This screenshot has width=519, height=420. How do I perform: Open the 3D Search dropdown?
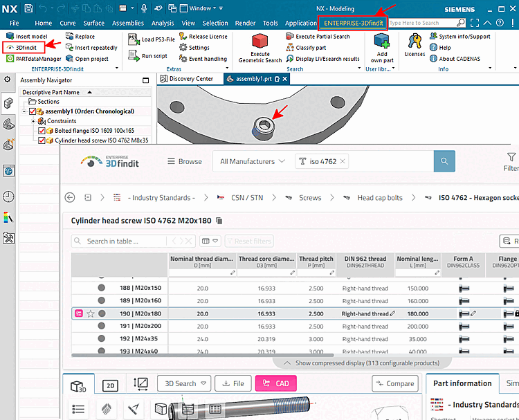pos(185,383)
